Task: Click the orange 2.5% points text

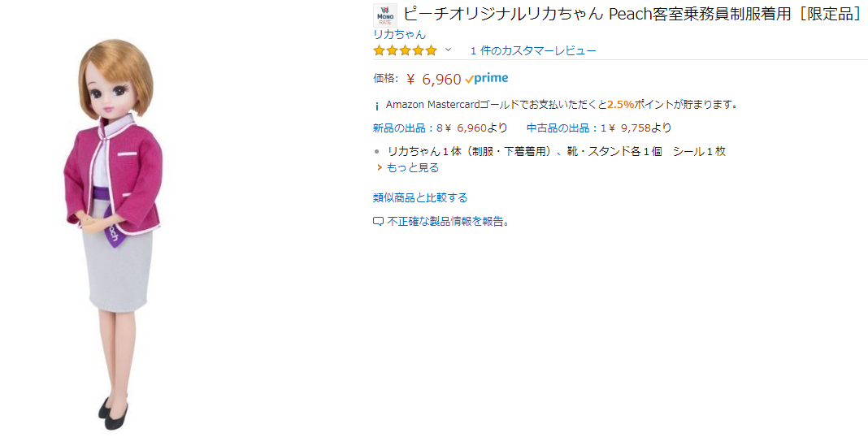Action: click(x=620, y=104)
